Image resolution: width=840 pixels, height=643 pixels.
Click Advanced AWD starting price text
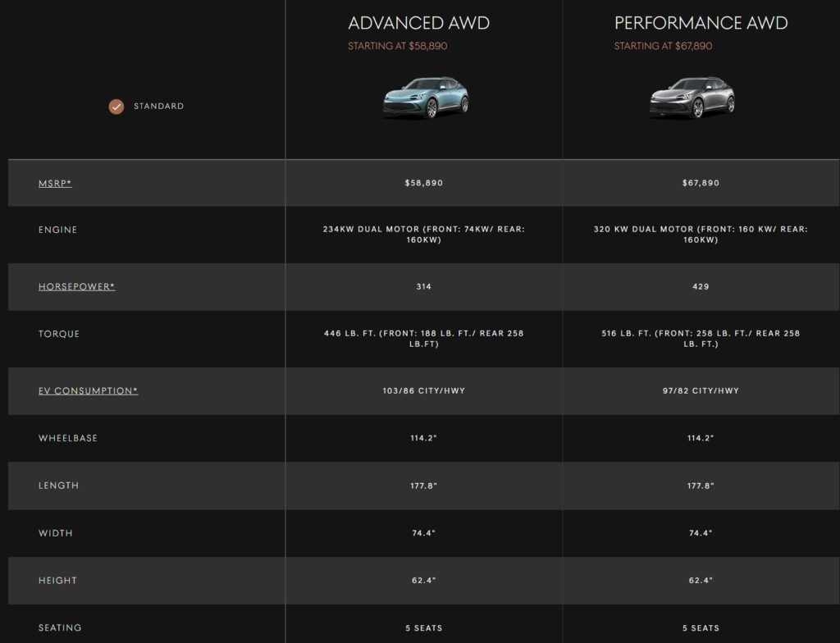click(397, 47)
